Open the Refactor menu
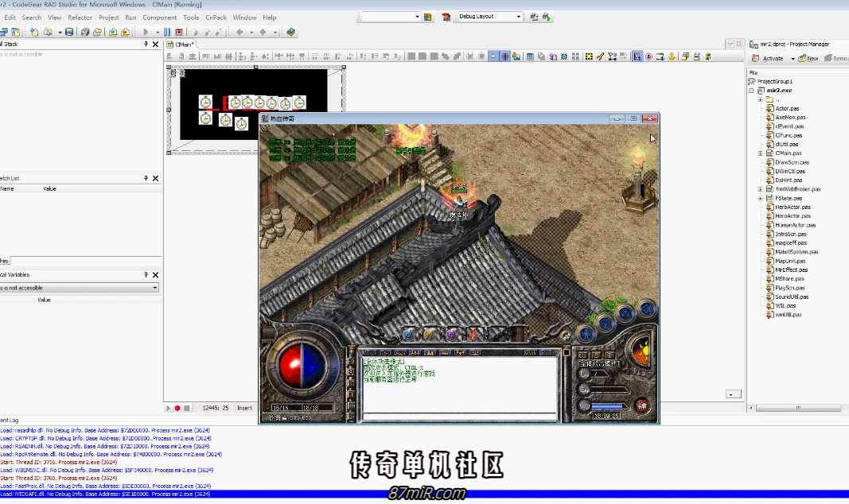Image resolution: width=849 pixels, height=504 pixels. point(80,17)
